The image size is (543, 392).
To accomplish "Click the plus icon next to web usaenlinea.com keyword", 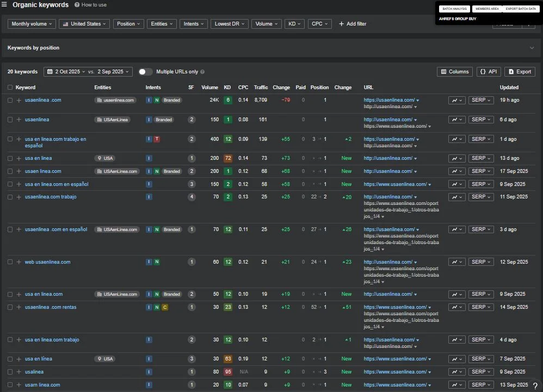I will pos(18,262).
